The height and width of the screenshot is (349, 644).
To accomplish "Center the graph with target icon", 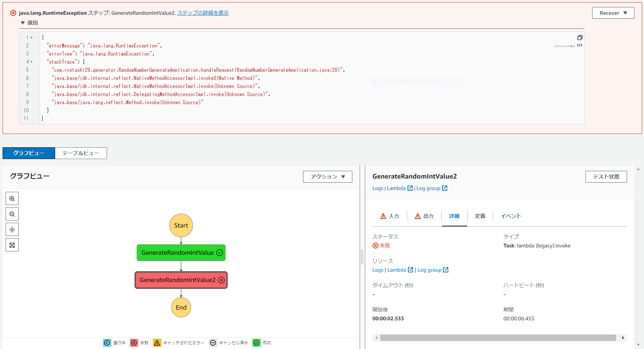I will click(12, 230).
